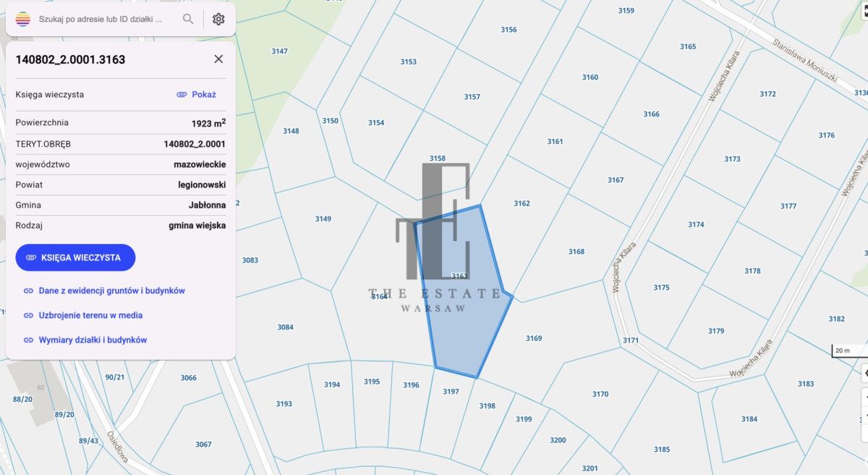Focus the address or parcel ID search field

click(x=101, y=19)
